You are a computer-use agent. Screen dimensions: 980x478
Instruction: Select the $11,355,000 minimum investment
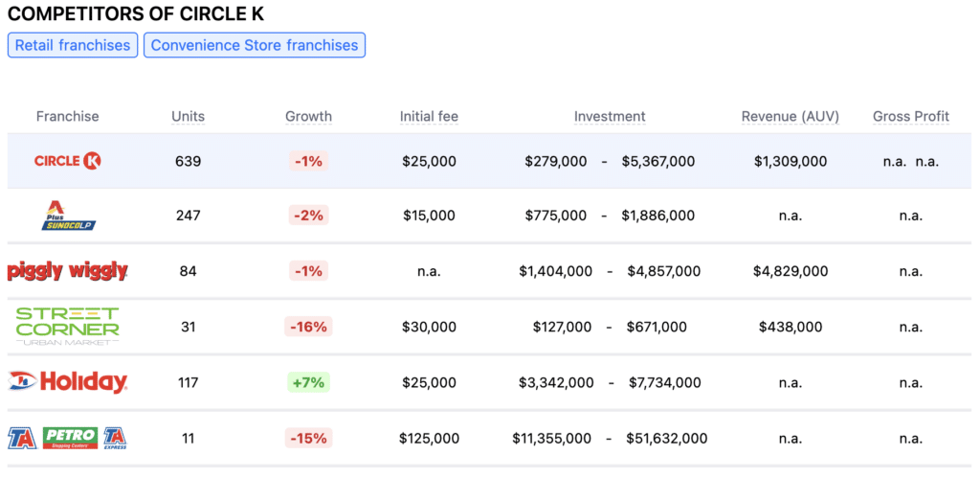[552, 438]
